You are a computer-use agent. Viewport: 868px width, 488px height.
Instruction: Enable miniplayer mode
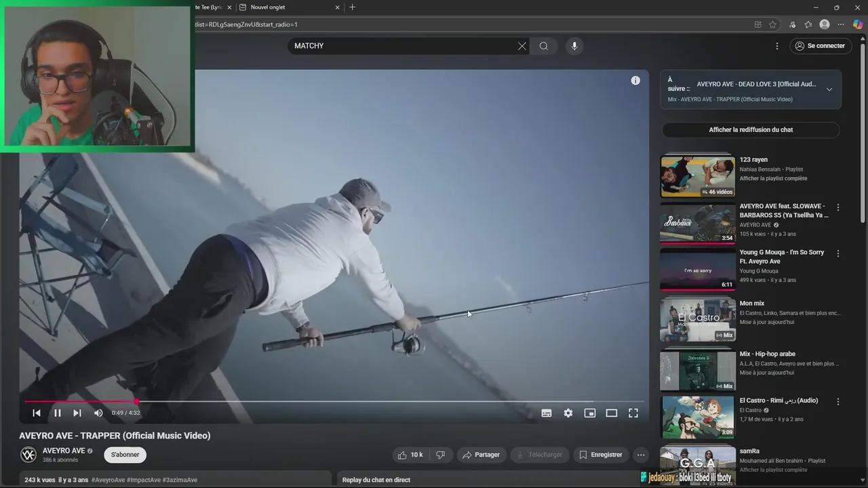coord(590,413)
